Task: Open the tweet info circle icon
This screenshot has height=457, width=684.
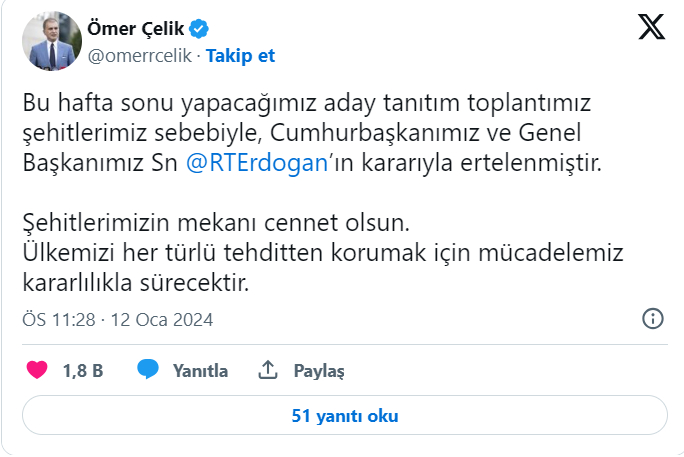Action: click(651, 320)
